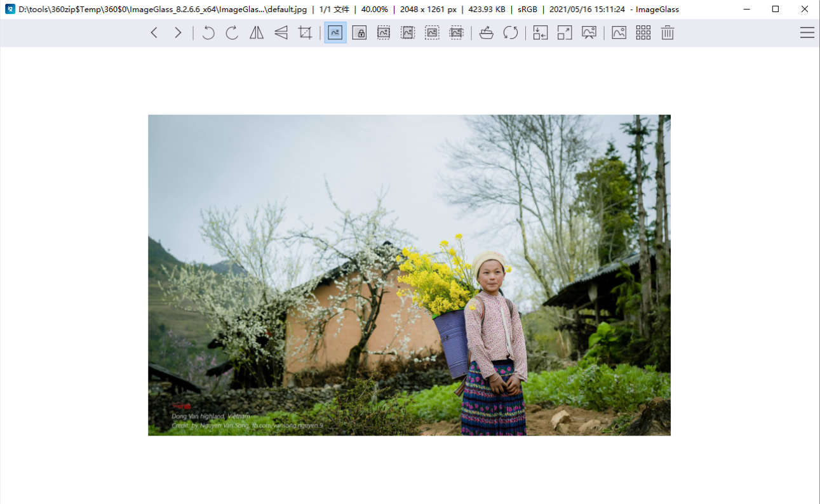
Task: Open file with the tray icon
Action: point(487,33)
